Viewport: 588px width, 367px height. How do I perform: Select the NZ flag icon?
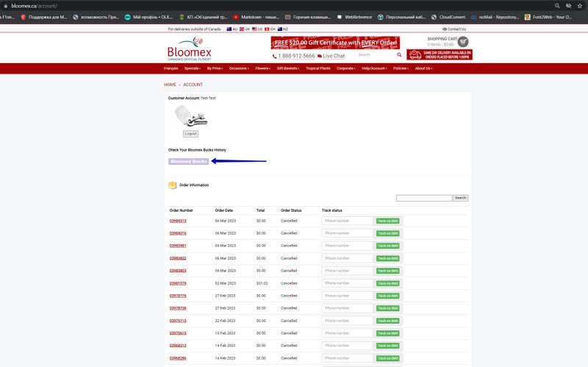click(x=280, y=29)
